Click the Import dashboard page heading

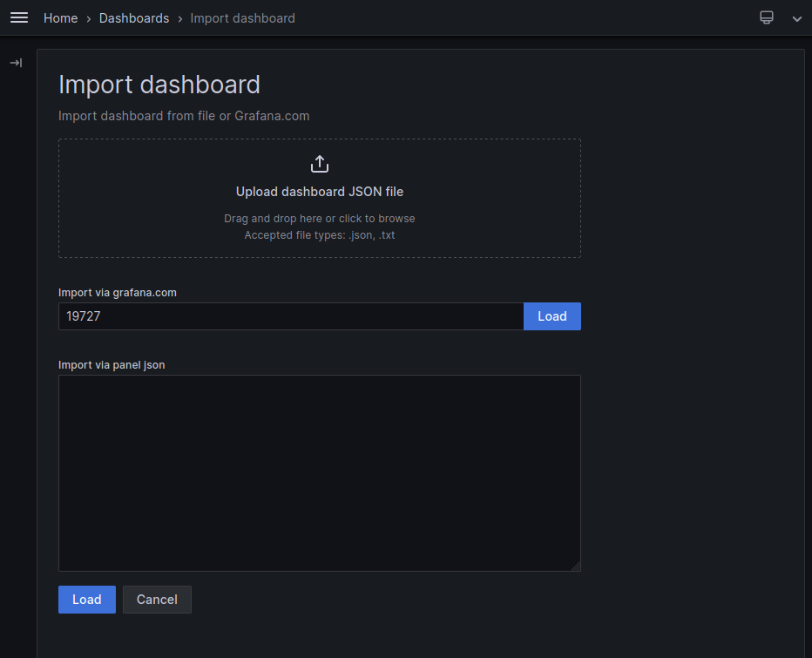click(x=159, y=85)
